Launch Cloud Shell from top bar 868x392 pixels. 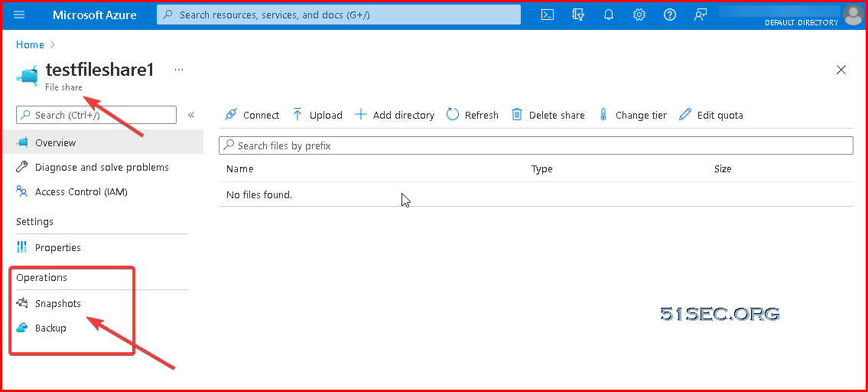pyautogui.click(x=548, y=15)
